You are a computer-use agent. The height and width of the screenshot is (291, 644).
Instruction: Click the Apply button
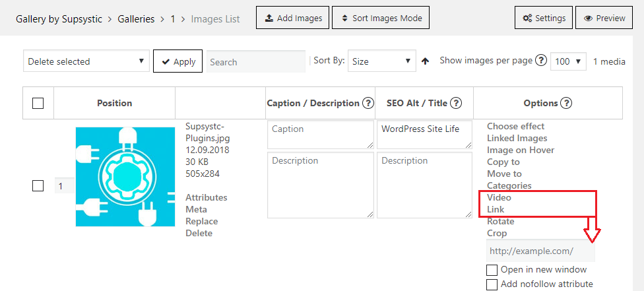click(x=178, y=61)
